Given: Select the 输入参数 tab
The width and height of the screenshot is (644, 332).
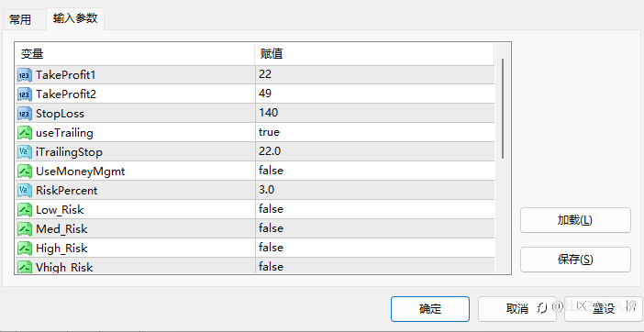Looking at the screenshot, I should click(75, 18).
